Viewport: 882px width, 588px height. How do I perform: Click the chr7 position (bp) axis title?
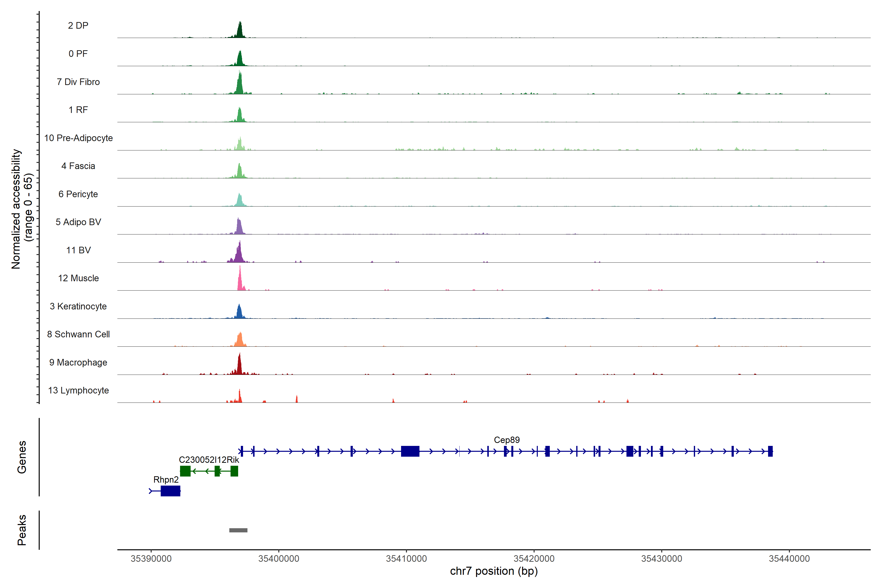click(493, 571)
